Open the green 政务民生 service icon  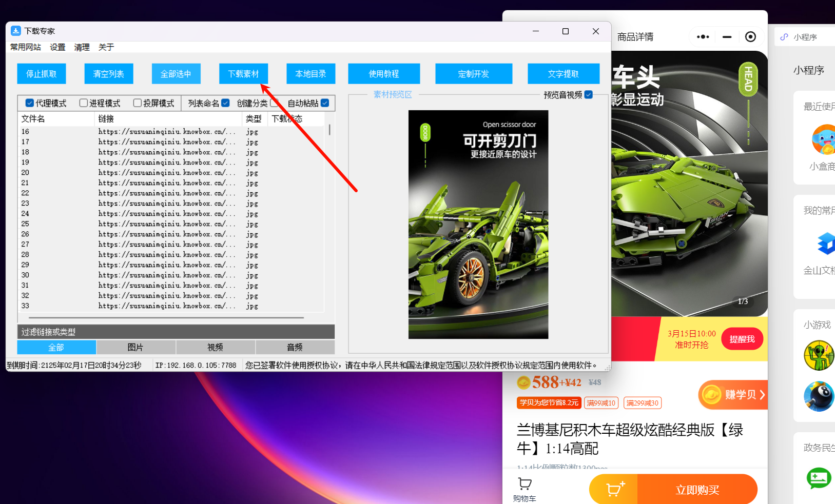pos(819,479)
